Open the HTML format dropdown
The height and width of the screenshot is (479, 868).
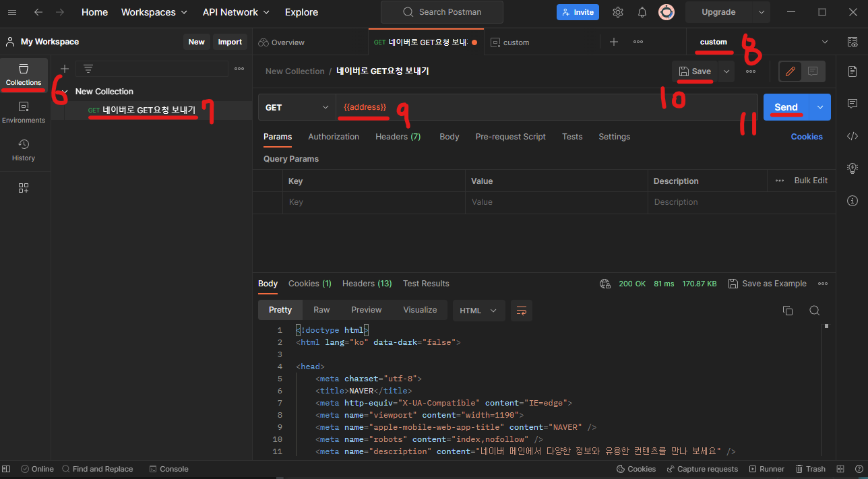click(478, 311)
